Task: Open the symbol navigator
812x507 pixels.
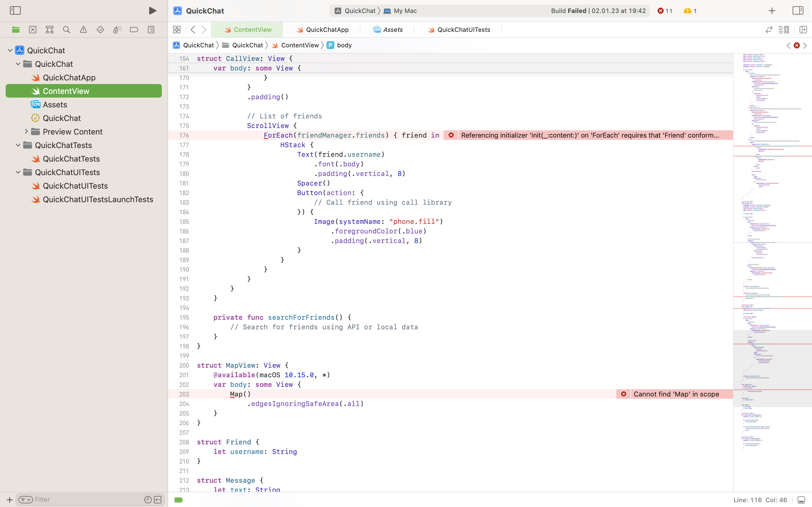Action: (50, 30)
